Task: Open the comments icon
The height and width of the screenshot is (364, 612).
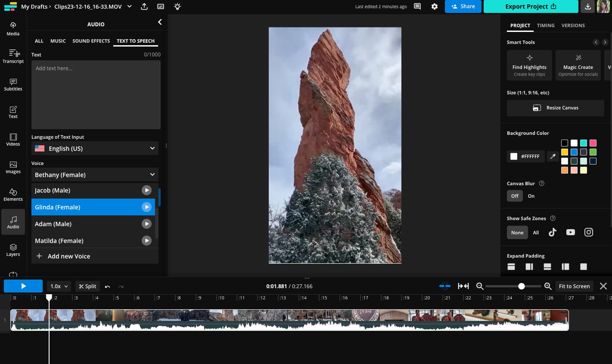Action: pyautogui.click(x=417, y=6)
